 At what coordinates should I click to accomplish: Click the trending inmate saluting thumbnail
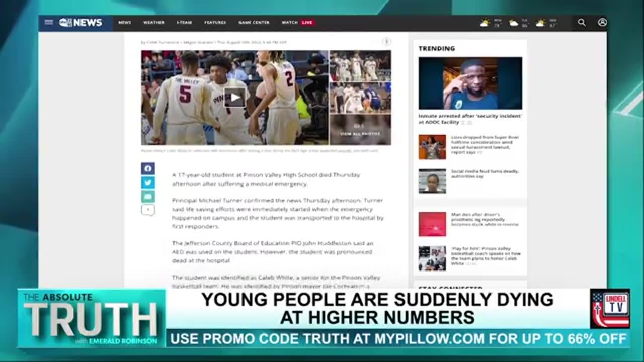click(x=470, y=83)
